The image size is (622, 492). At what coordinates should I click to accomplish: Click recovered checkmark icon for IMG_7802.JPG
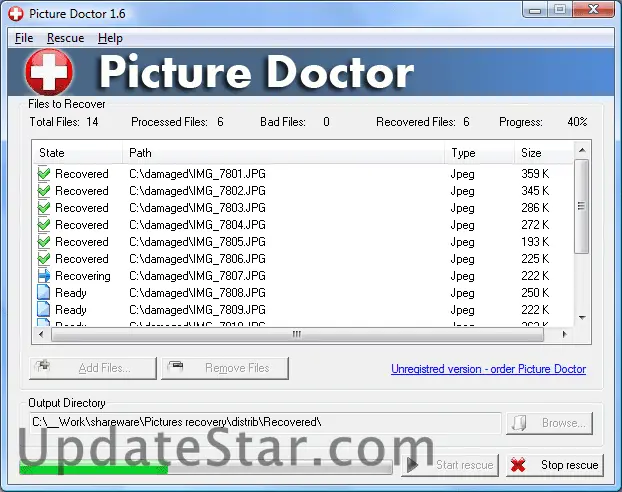click(44, 190)
